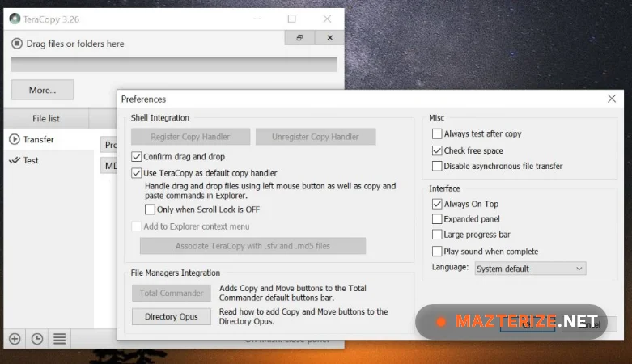632x364 pixels.
Task: Open the Language System default dropdown
Action: point(530,269)
